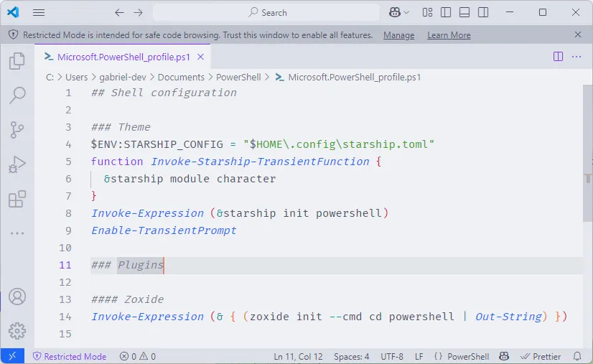Screen dimensions: 593x364
Task: Open the Manage gear menu
Action: [x=17, y=331]
